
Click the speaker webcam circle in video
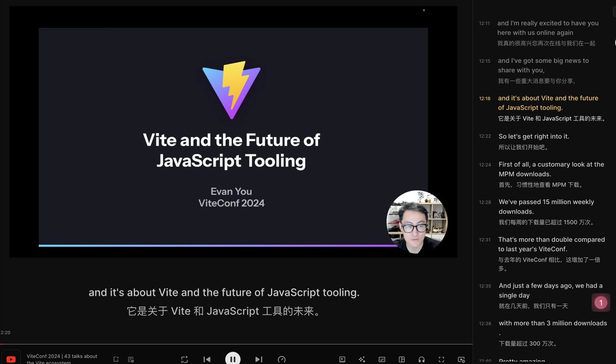(417, 221)
